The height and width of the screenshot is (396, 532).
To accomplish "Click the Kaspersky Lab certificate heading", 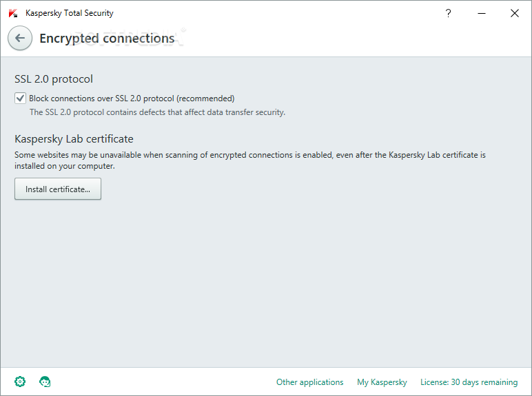I will 74,139.
